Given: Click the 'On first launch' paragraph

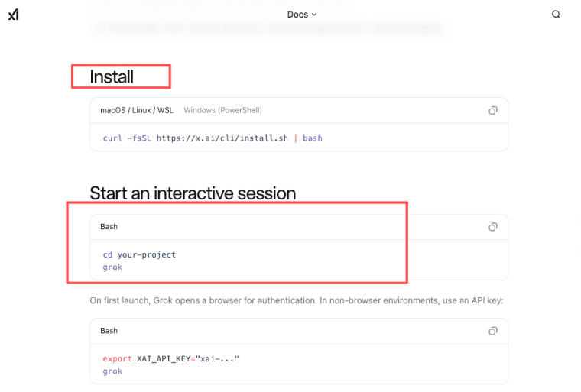Looking at the screenshot, I should [x=297, y=300].
